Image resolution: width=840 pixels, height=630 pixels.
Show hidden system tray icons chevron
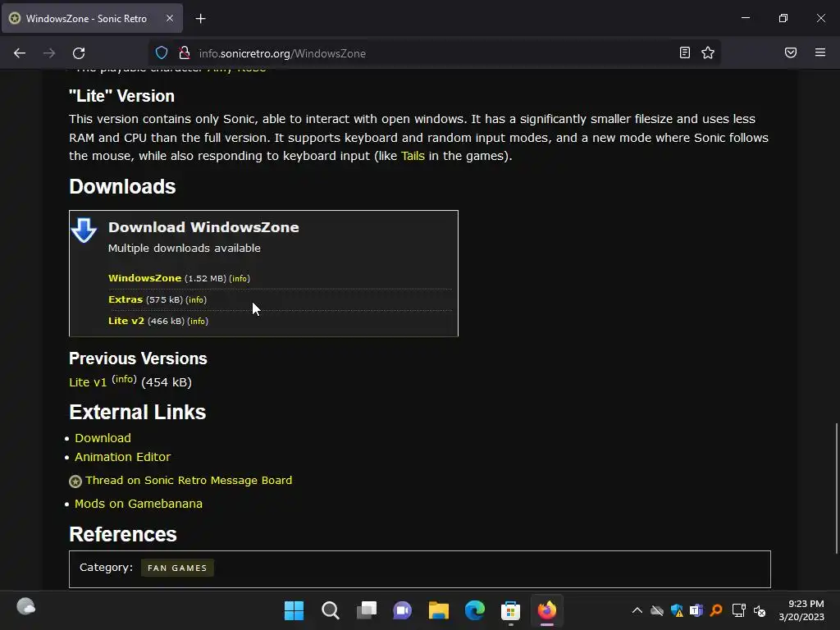(x=637, y=610)
